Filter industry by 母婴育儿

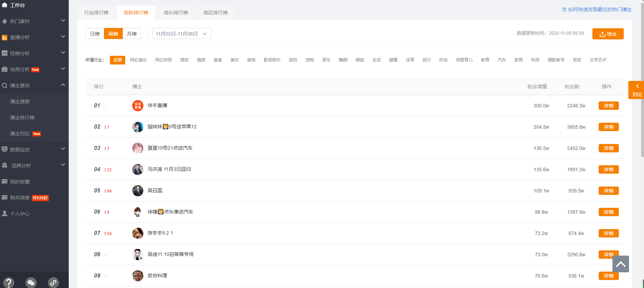(x=464, y=60)
